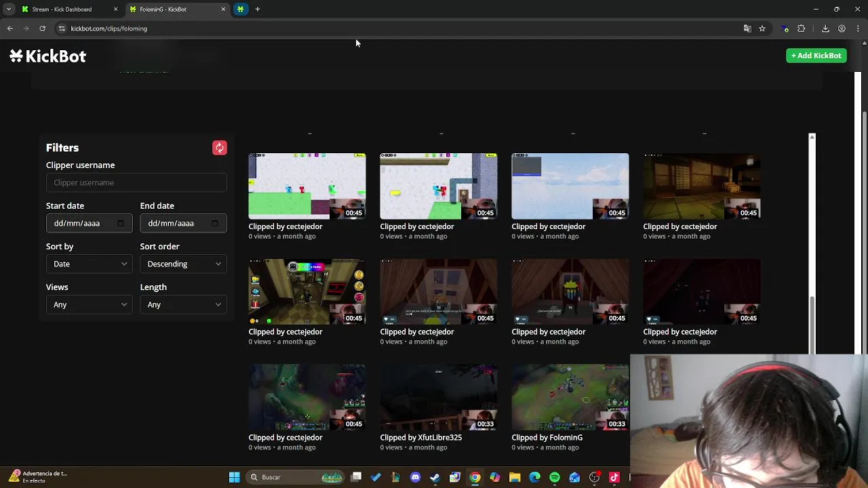
Task: Expand the Sort by Date dropdown
Action: pos(89,264)
